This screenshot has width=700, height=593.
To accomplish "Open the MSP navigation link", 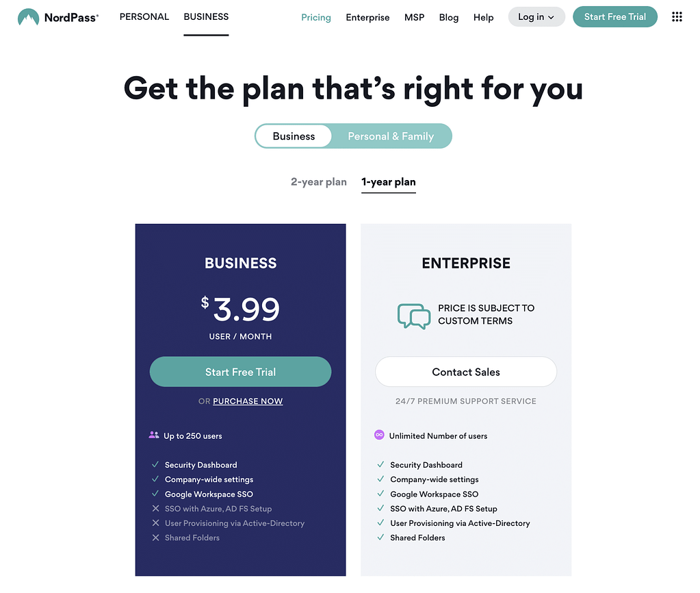I will 414,17.
